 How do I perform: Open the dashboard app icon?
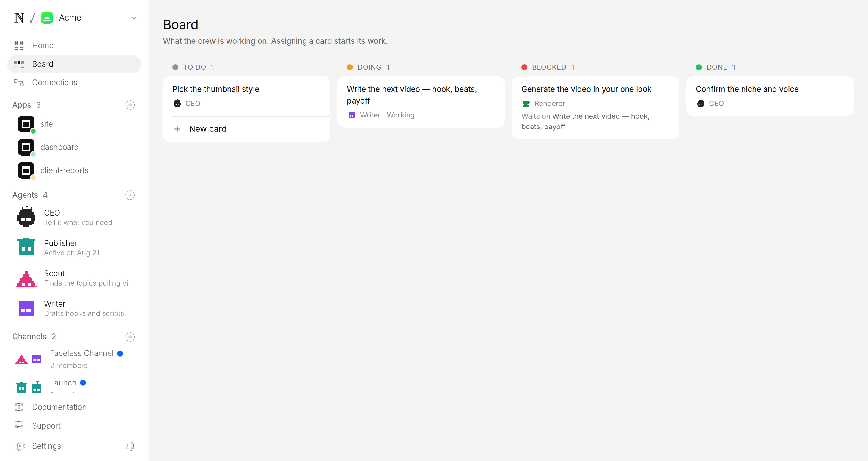click(x=26, y=148)
